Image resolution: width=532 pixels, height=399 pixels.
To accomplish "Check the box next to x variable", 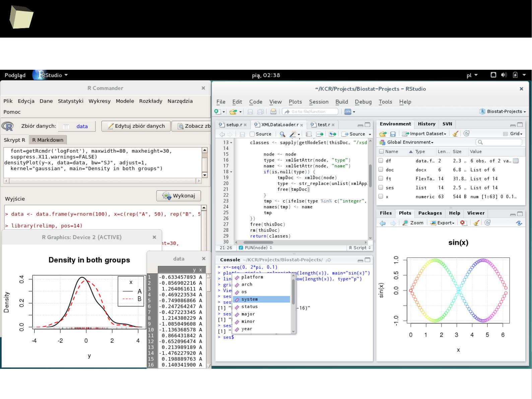I will [x=381, y=196].
